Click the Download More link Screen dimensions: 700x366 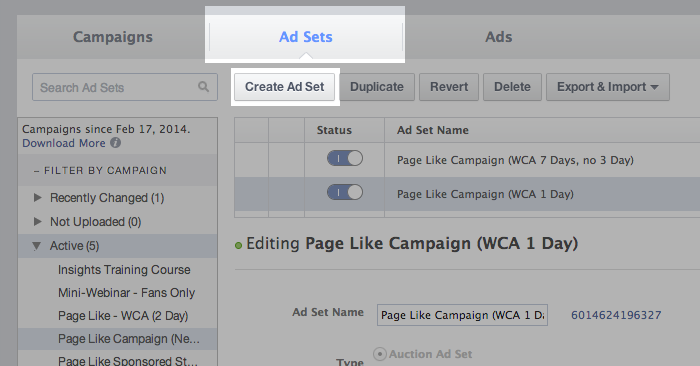point(64,143)
